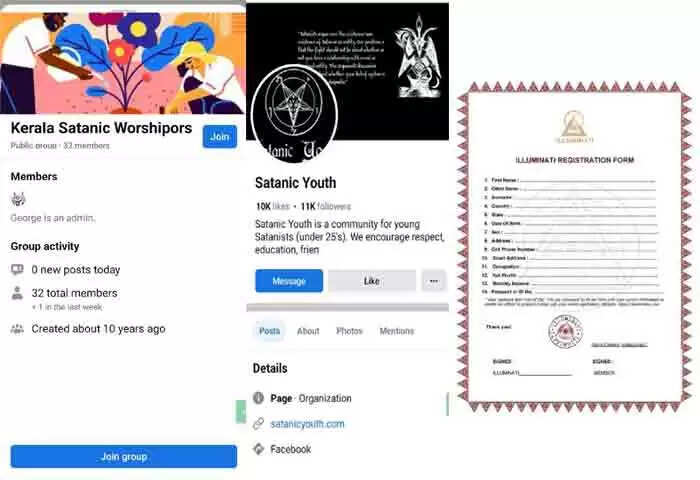Click the total members person icon
The height and width of the screenshot is (480, 700).
click(x=17, y=293)
